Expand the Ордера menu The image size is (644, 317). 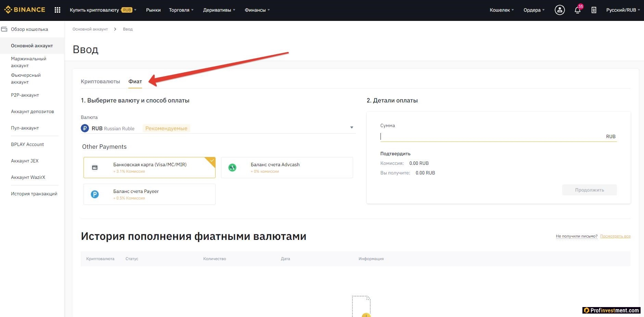(534, 10)
